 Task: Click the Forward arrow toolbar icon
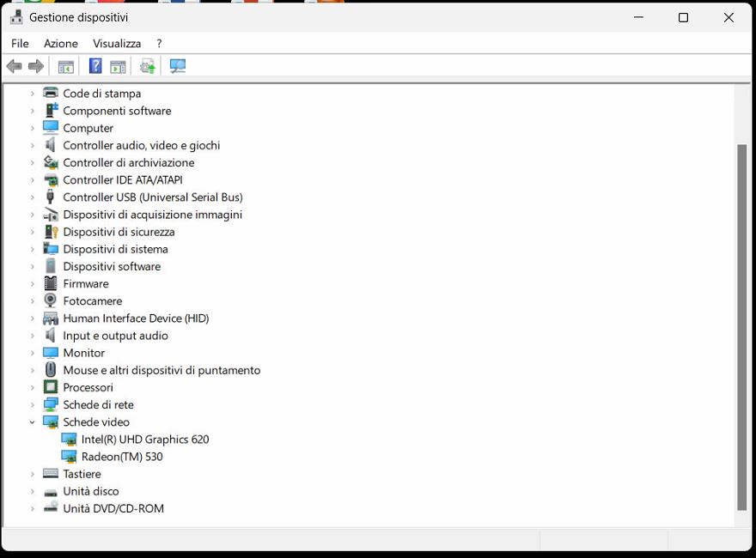click(x=36, y=66)
